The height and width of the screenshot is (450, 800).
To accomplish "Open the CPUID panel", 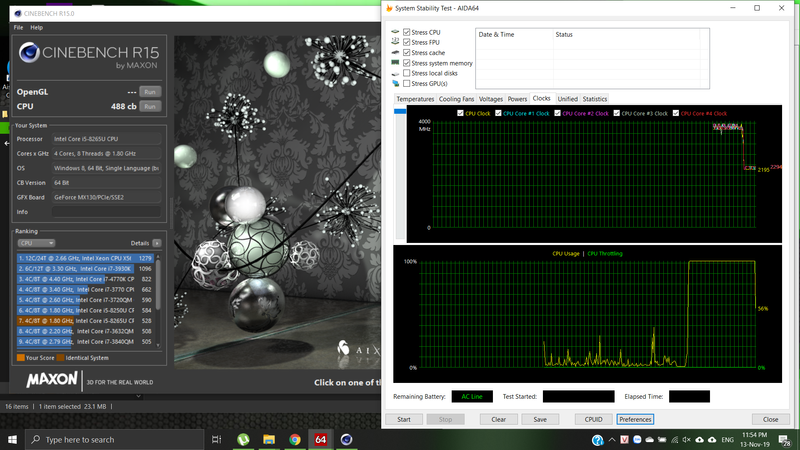I will (x=593, y=419).
